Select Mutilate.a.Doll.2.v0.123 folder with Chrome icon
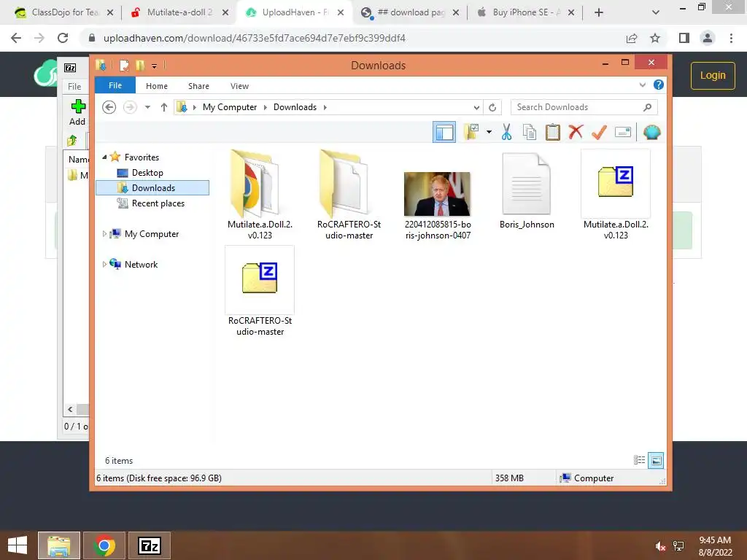747x560 pixels. coord(260,195)
